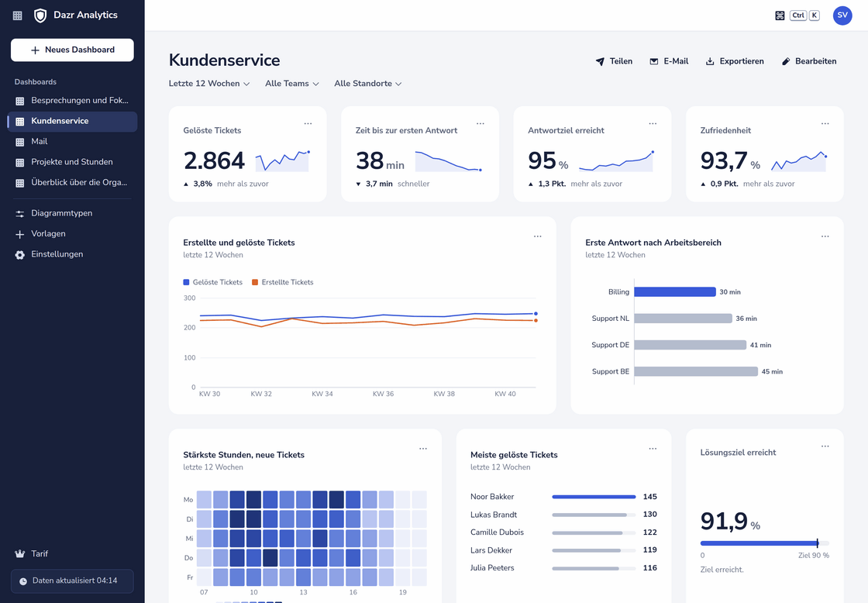Click Daten aktualisiert 04:14 status
The height and width of the screenshot is (603, 868).
tap(72, 581)
